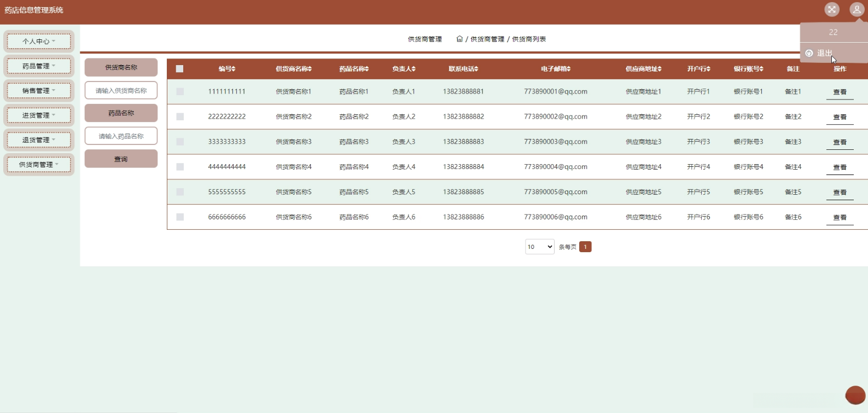This screenshot has width=868, height=413.
Task: Sort table by 开户行 column
Action: 699,69
